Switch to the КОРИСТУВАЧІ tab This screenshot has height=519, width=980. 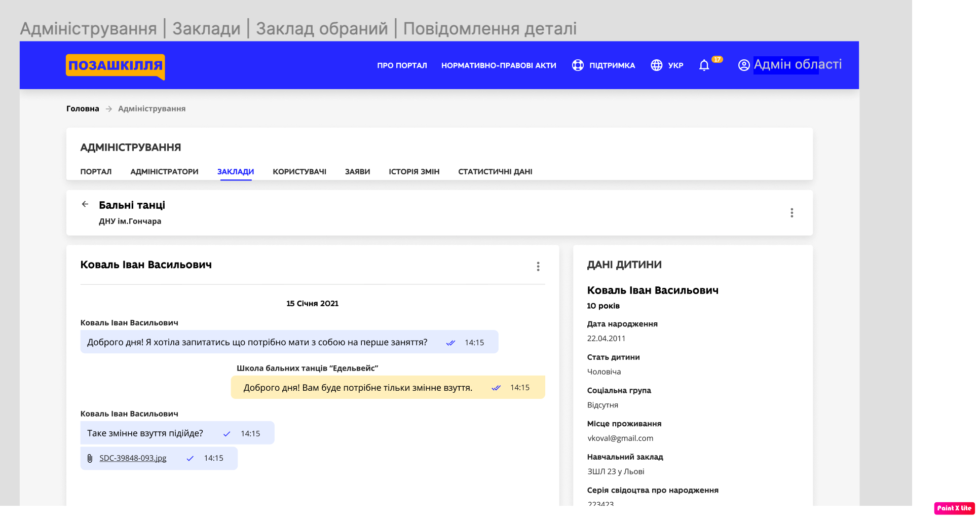click(299, 171)
